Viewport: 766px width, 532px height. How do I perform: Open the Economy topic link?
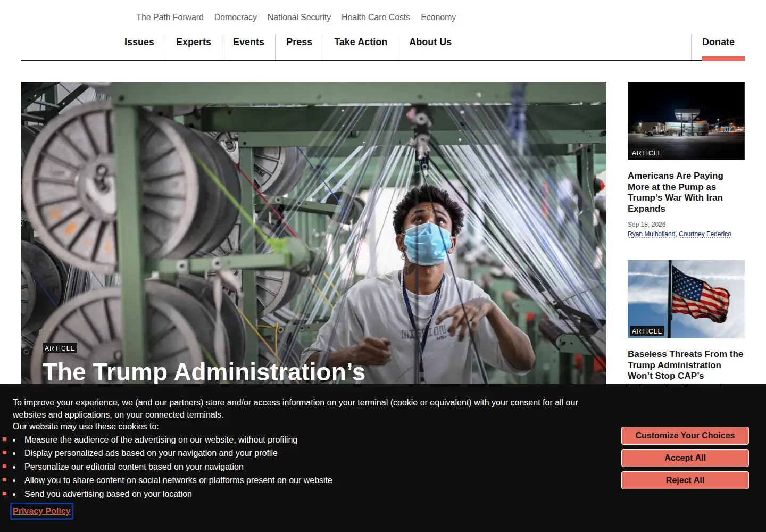pos(438,17)
